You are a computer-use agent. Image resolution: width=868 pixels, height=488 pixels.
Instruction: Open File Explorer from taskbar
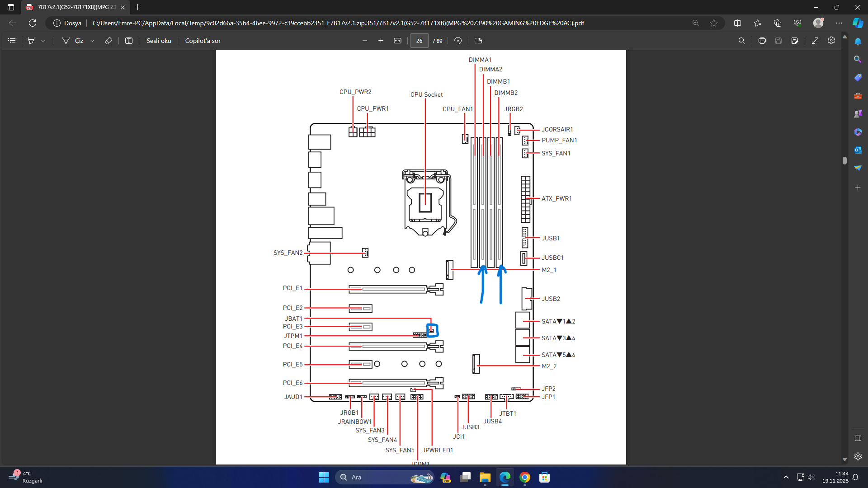click(485, 477)
